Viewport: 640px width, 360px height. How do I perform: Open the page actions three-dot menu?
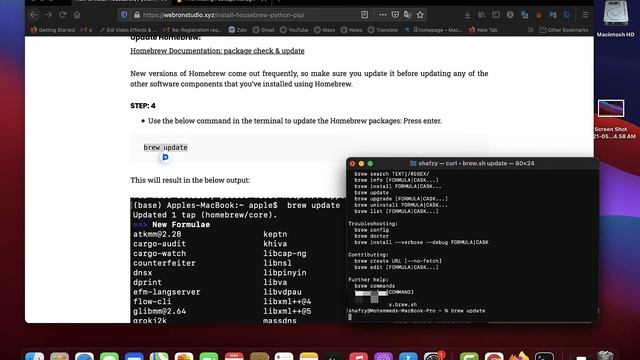(x=382, y=15)
